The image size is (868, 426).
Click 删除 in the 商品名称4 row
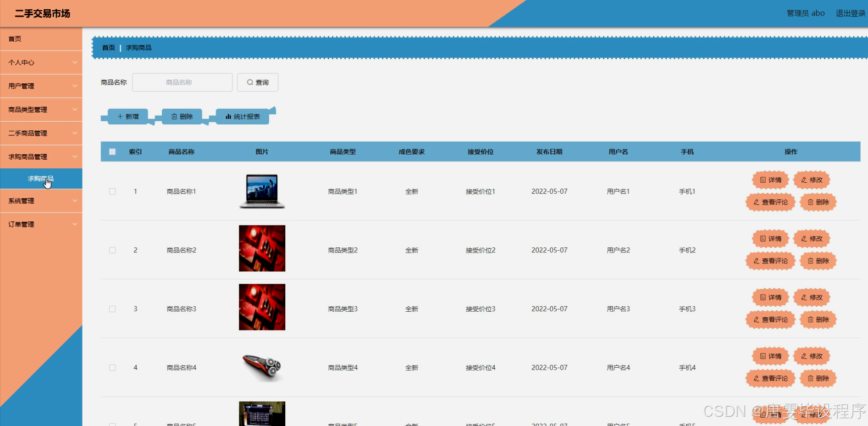(x=818, y=378)
